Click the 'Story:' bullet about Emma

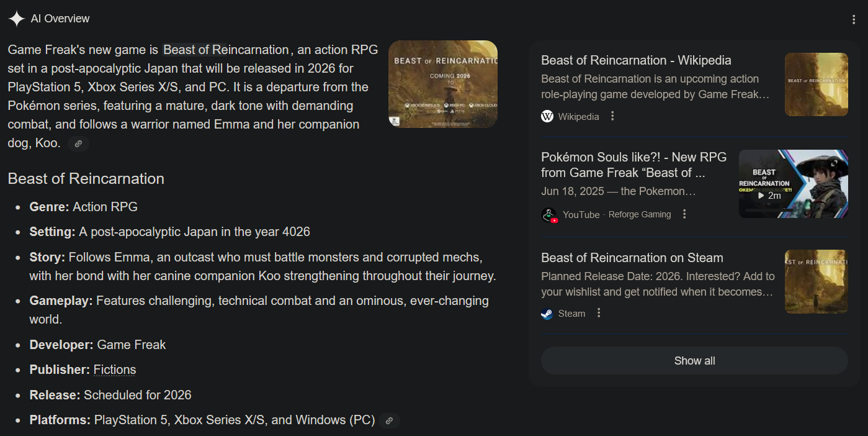[263, 266]
